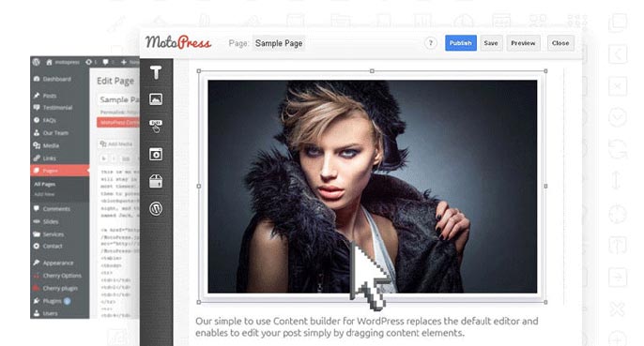The image size is (644, 346).
Task: Click the home icon for motopress site
Action: pyautogui.click(x=49, y=62)
